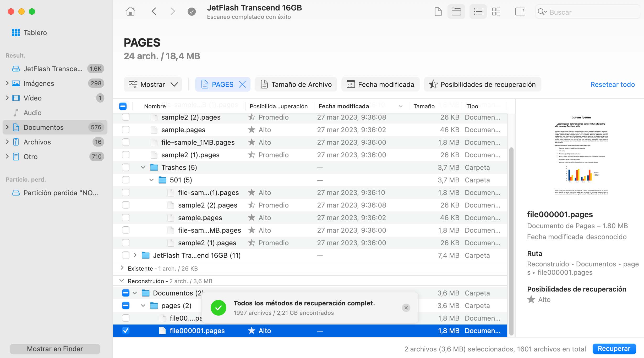
Task: Sort by Tamaño column header
Action: [424, 106]
